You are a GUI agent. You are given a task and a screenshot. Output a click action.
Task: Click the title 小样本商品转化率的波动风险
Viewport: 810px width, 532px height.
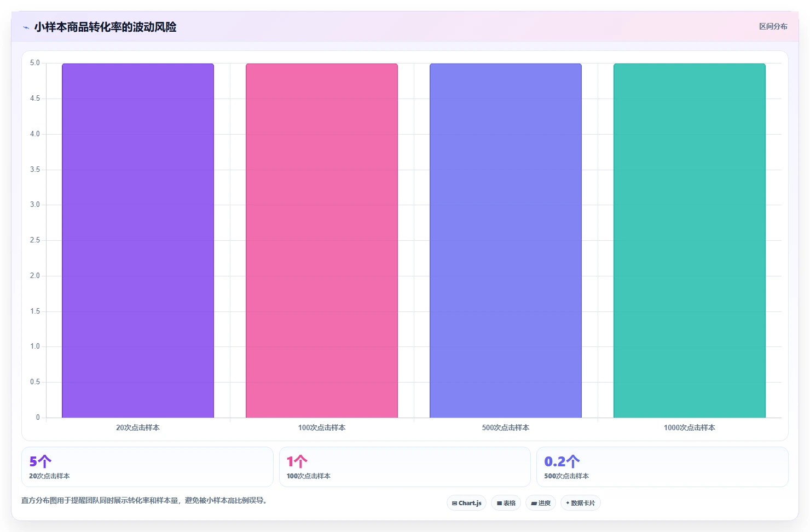pos(105,27)
